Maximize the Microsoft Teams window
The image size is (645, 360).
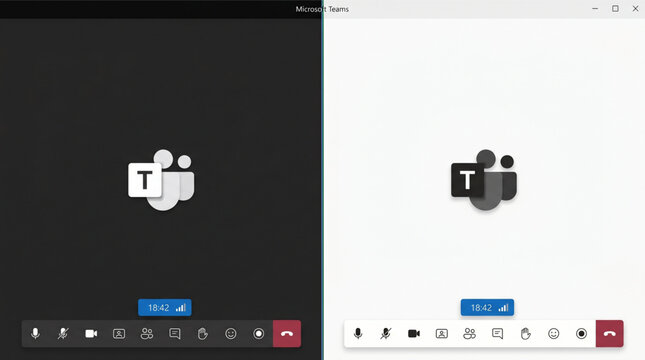(x=615, y=9)
